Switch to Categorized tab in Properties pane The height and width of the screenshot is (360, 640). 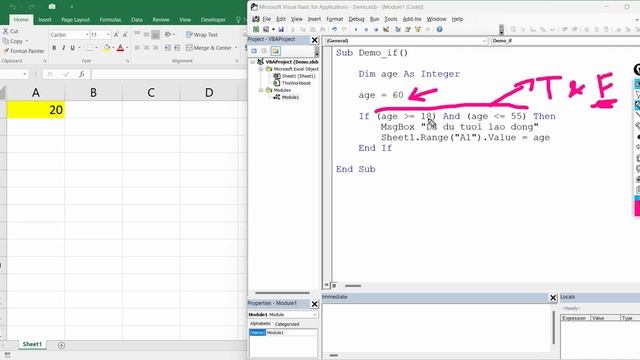tap(287, 324)
